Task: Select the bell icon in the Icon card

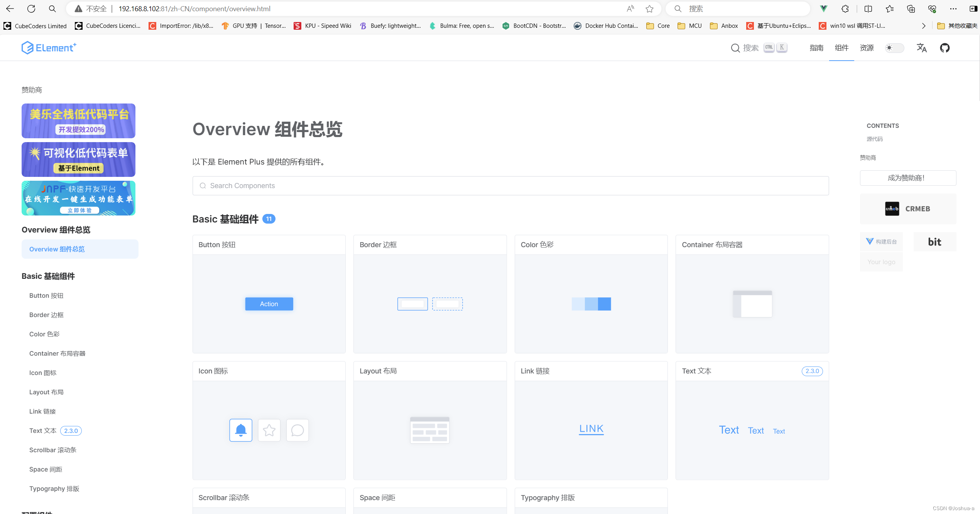Action: coord(240,430)
